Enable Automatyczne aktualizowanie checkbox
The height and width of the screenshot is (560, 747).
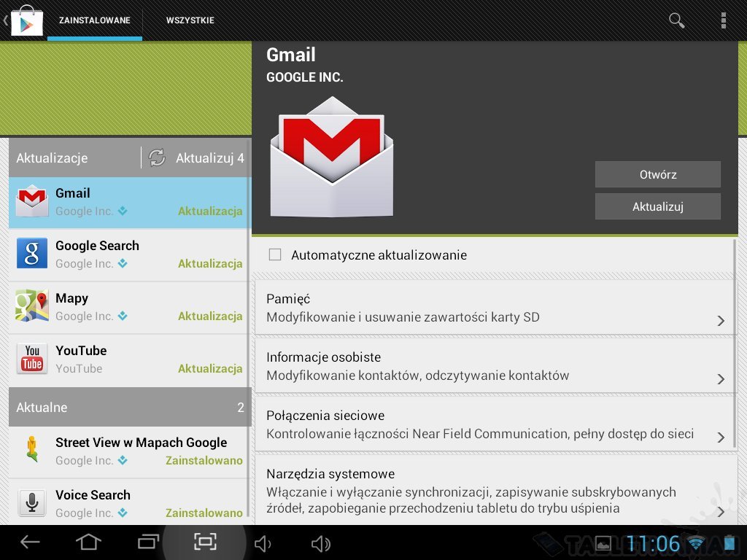click(275, 255)
